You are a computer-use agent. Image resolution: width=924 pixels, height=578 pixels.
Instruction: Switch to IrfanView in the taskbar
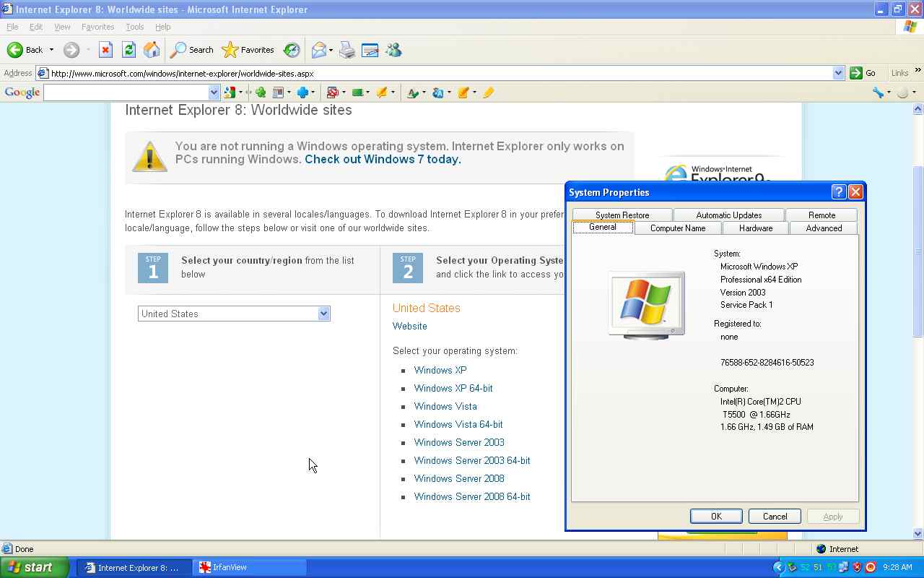tap(250, 567)
